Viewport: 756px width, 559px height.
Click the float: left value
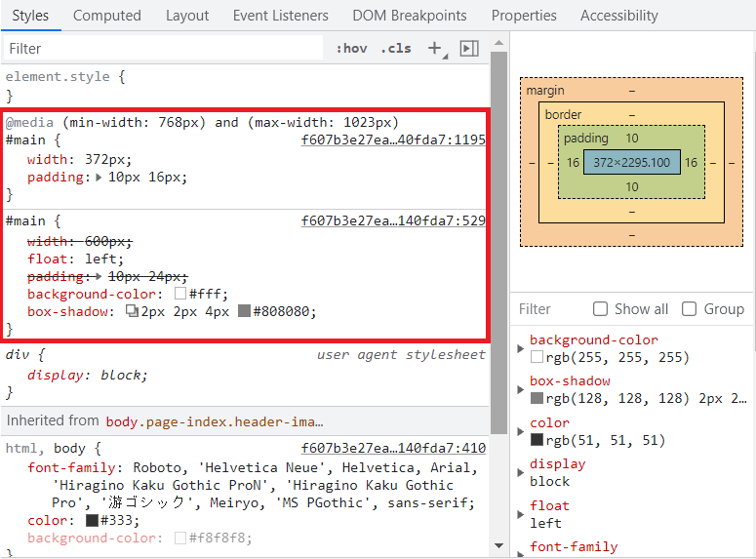[x=101, y=259]
